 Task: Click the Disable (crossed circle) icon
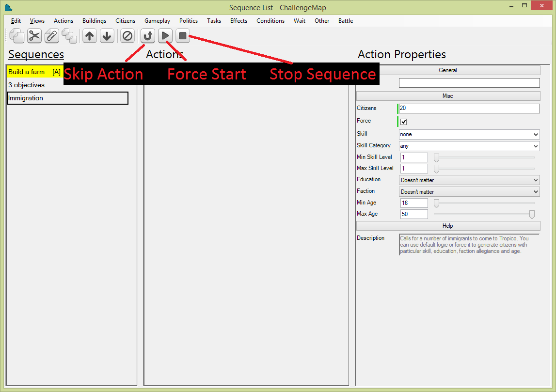[127, 36]
